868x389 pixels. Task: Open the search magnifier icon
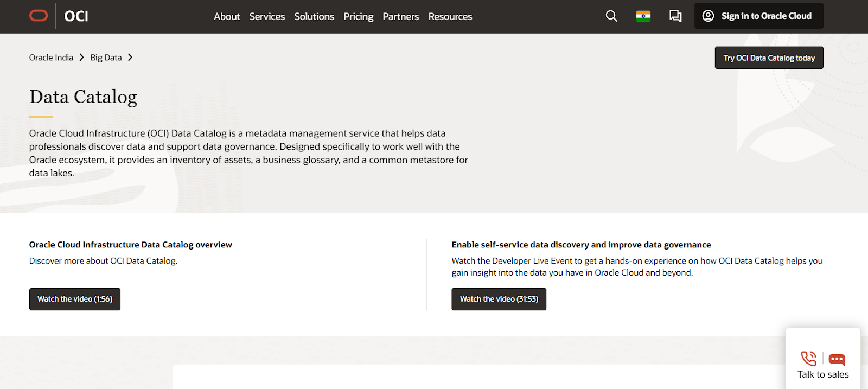pos(611,16)
